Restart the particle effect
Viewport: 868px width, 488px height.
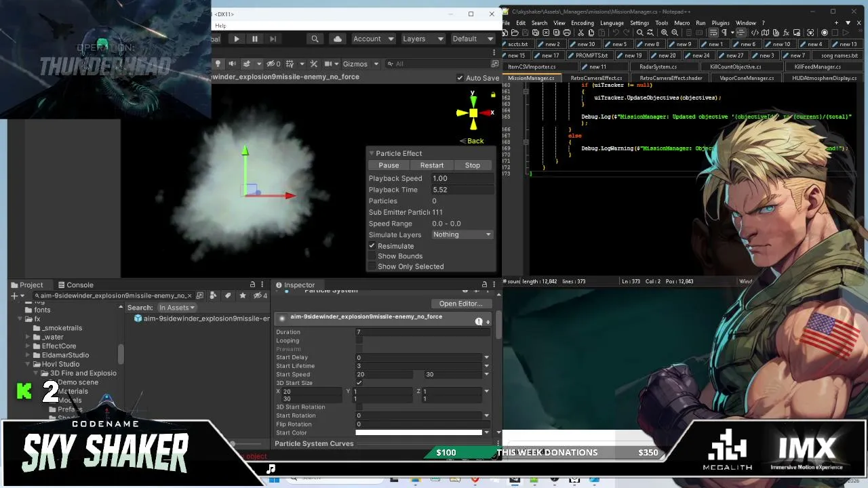tap(431, 165)
